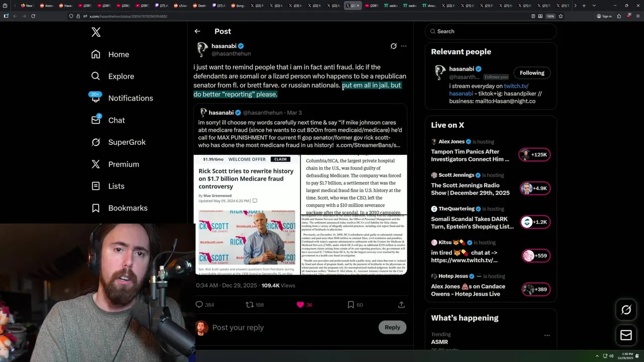Screen dimensions: 644x362
Task: Click the back arrow next to Post
Action: [x=197, y=31]
